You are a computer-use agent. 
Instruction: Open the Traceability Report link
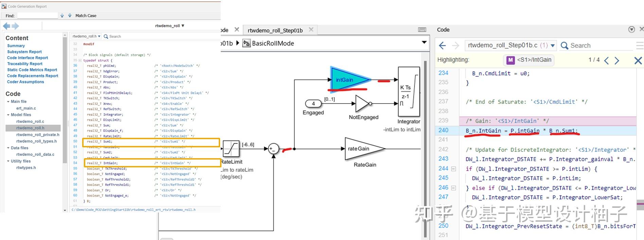pos(25,64)
